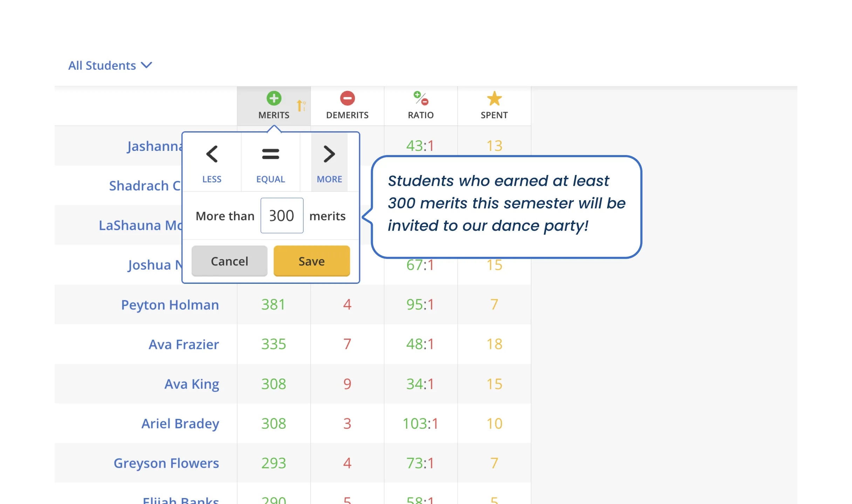Toggle the Merits sort arrow icon

coord(301,106)
